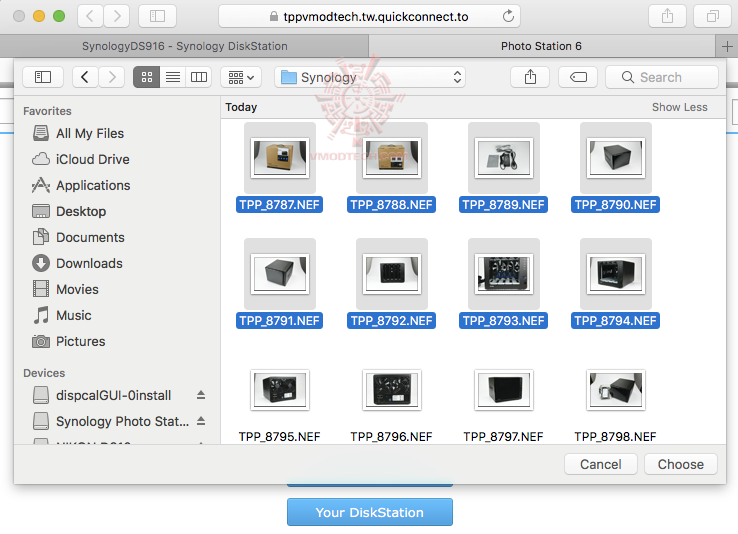Click the TPP_8798.NEF file name label
The image size is (738, 534).
(616, 437)
